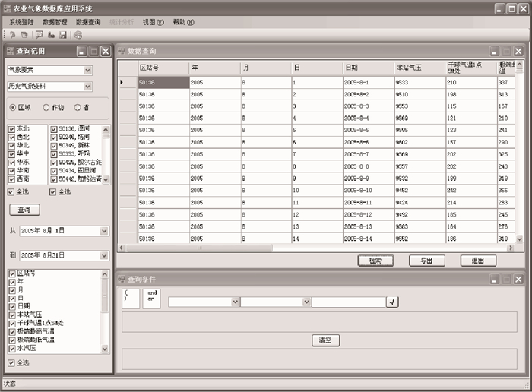Select the 作物 radio button
Screen dimensions: 532x392
pyautogui.click(x=46, y=108)
